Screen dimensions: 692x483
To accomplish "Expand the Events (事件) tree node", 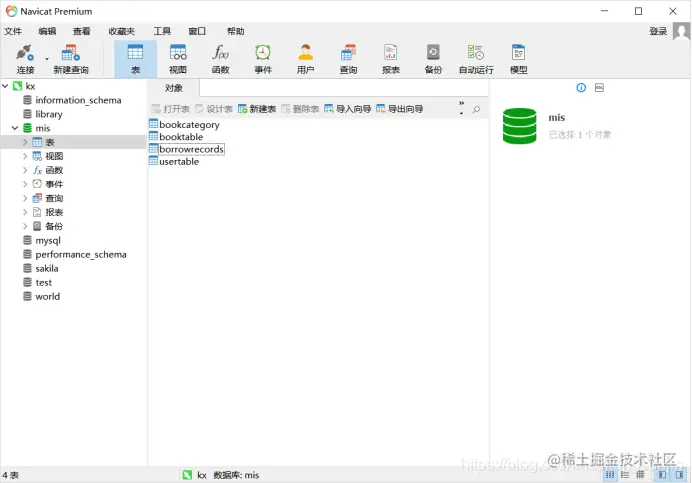I will tap(25, 184).
